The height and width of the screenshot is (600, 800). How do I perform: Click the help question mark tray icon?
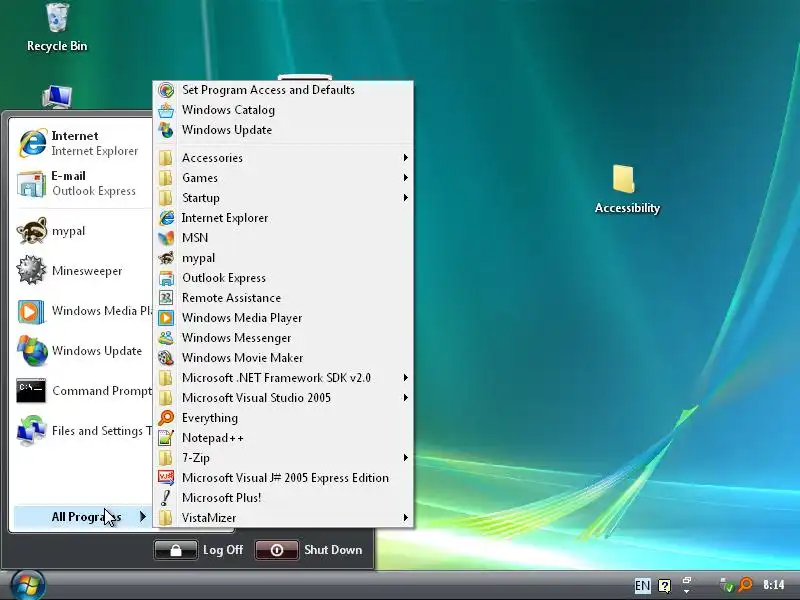[664, 585]
